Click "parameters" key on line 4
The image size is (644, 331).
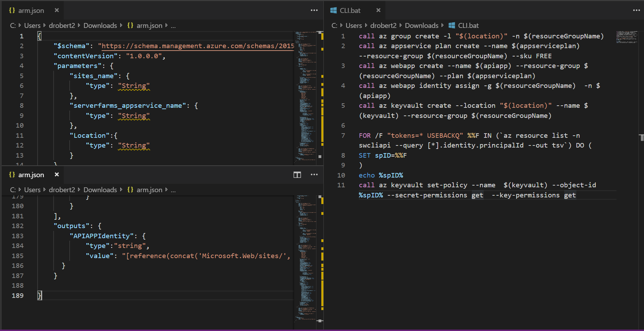[x=77, y=66]
